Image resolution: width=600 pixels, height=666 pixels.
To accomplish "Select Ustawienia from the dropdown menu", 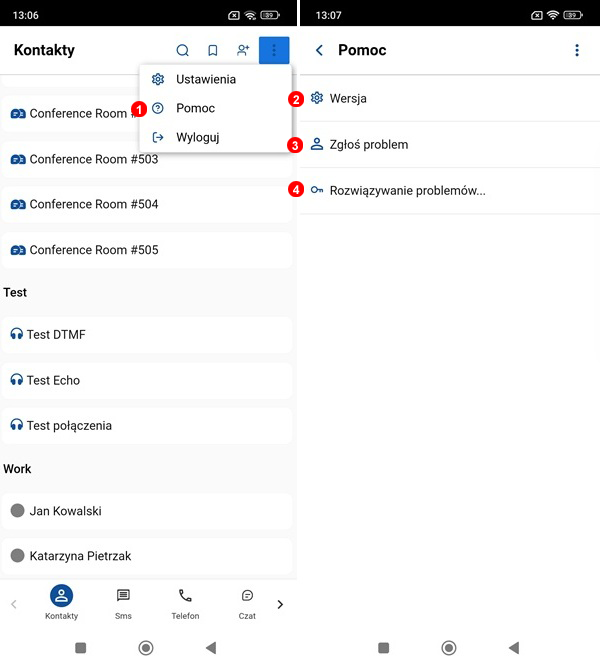I will 205,79.
